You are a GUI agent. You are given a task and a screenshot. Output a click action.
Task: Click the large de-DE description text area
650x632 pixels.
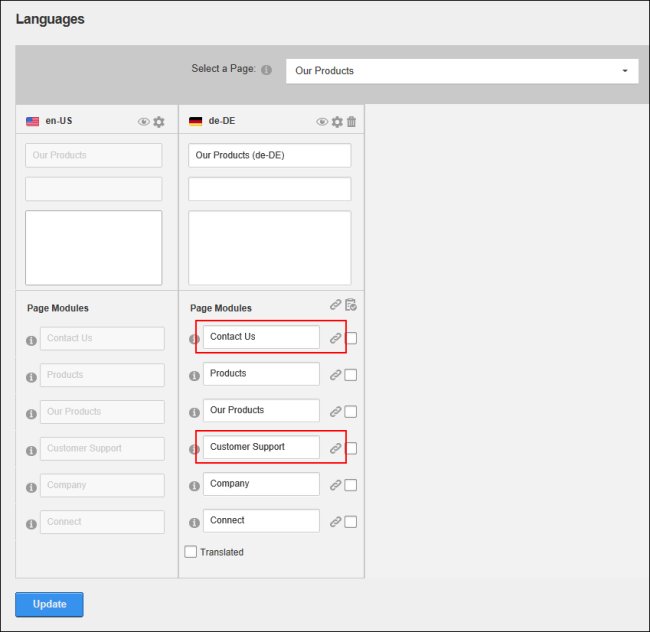click(269, 247)
